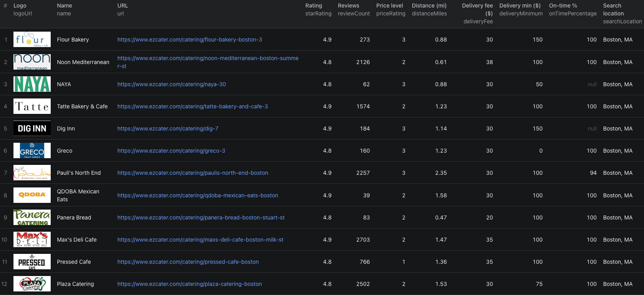
Task: Click the Name column header
Action: 65,9
